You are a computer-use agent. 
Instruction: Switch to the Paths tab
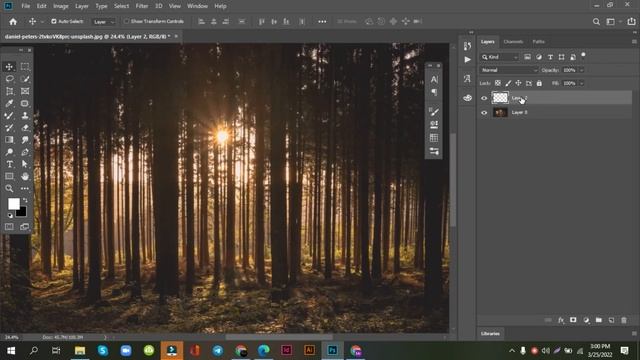coord(538,42)
